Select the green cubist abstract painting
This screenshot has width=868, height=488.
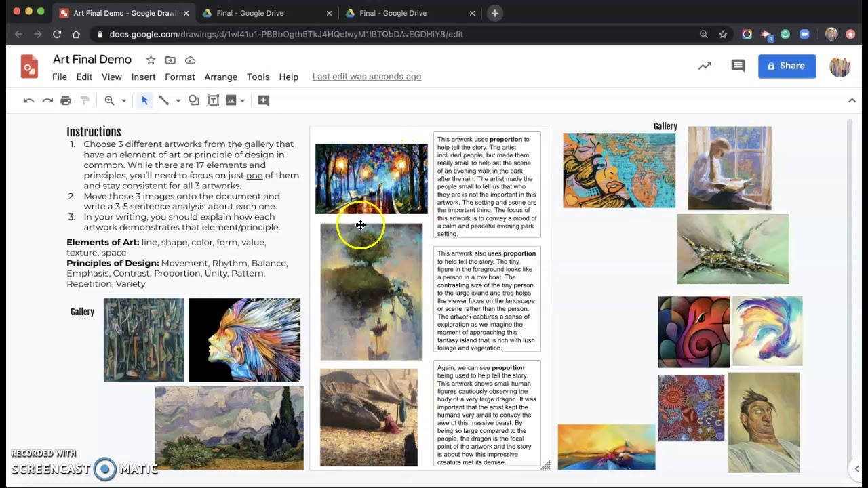click(144, 340)
